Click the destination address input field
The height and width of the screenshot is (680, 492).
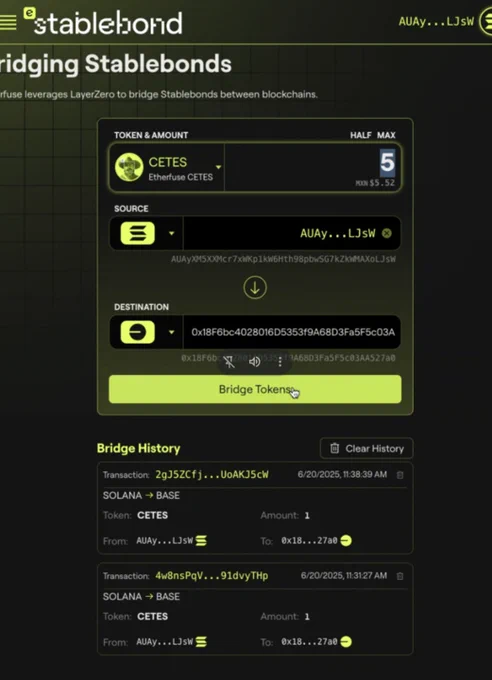(292, 332)
